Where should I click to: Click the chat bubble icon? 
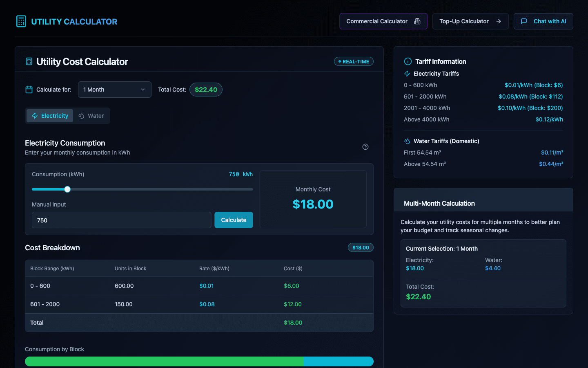[524, 21]
